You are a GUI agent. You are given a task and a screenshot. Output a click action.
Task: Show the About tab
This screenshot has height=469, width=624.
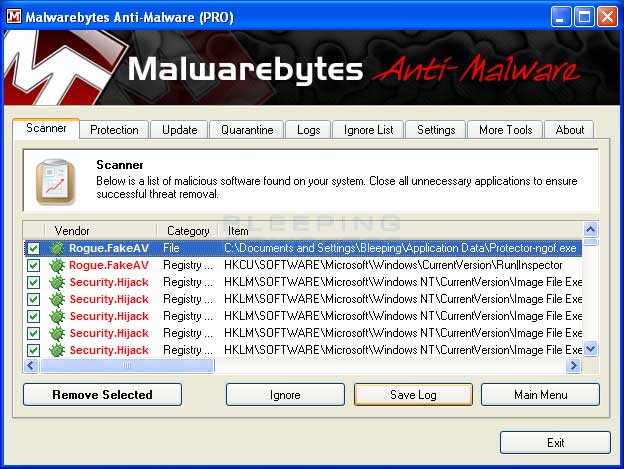pyautogui.click(x=570, y=130)
